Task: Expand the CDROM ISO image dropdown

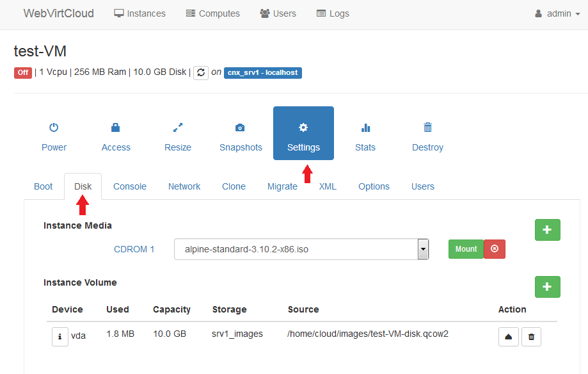Action: pyautogui.click(x=423, y=249)
